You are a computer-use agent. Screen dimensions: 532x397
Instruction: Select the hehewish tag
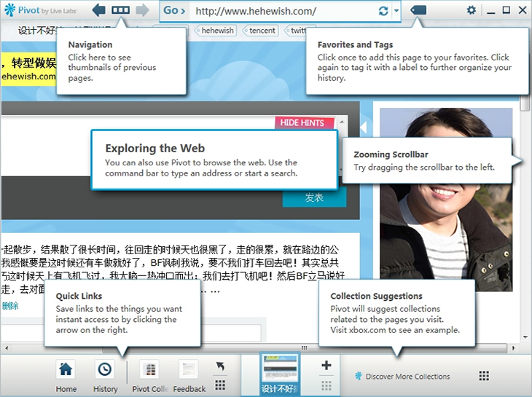coord(218,31)
